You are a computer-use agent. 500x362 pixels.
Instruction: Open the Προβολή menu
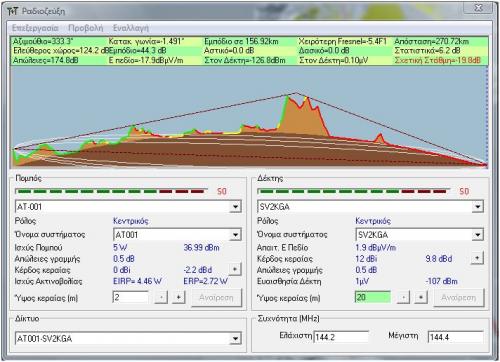point(86,28)
